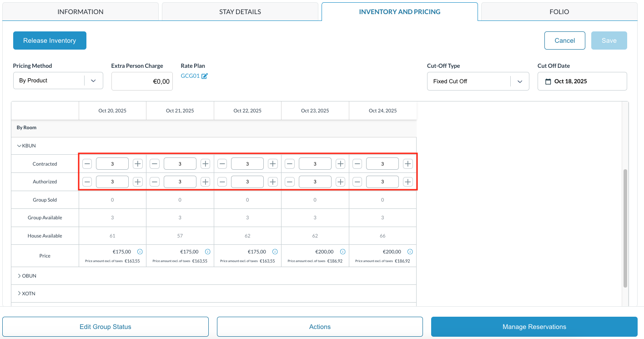Increase Authorized rooms for Oct 24, 2025
This screenshot has width=644, height=339.
(408, 182)
